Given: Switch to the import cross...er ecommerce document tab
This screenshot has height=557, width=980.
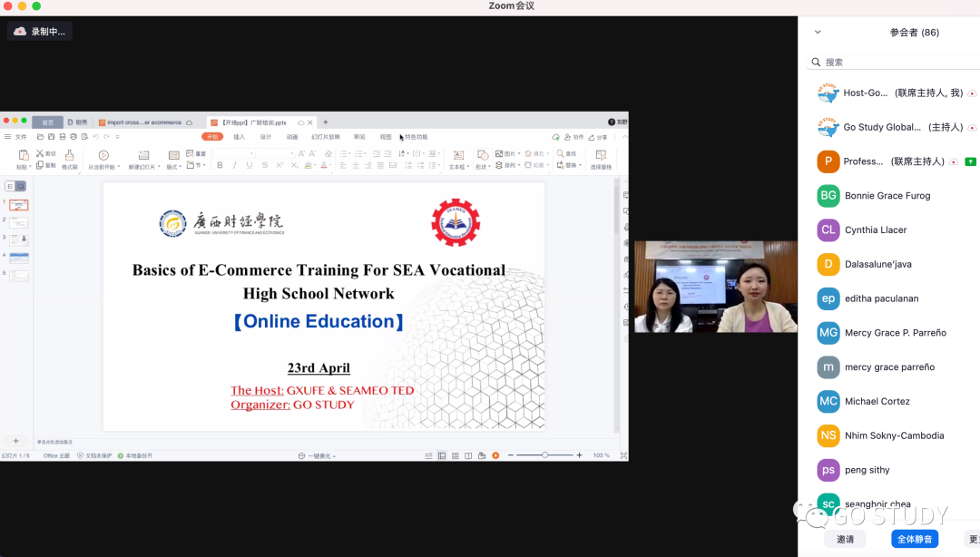Looking at the screenshot, I should (145, 122).
